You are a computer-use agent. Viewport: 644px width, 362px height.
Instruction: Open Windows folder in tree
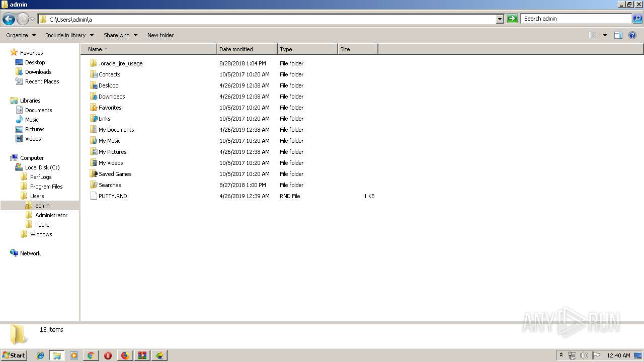[41, 234]
